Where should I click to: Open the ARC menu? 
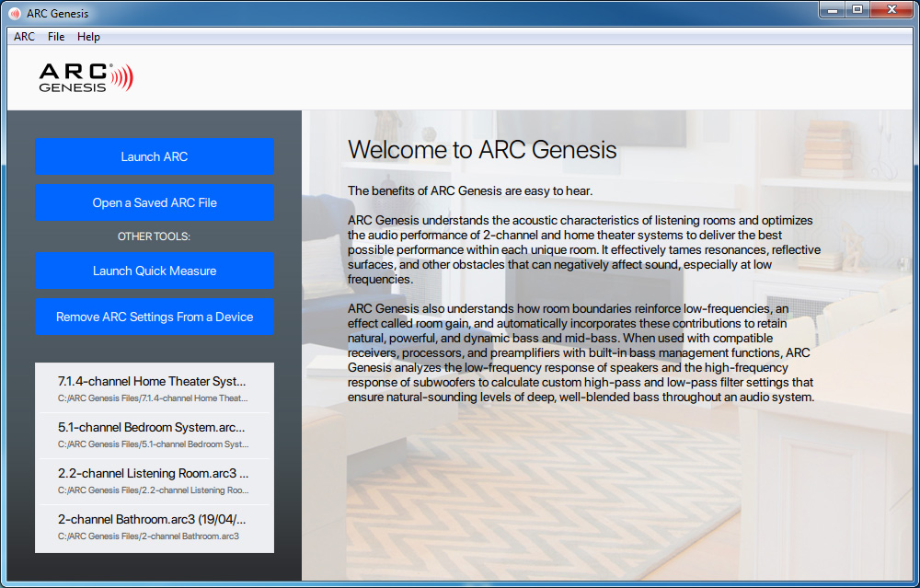pyautogui.click(x=24, y=37)
